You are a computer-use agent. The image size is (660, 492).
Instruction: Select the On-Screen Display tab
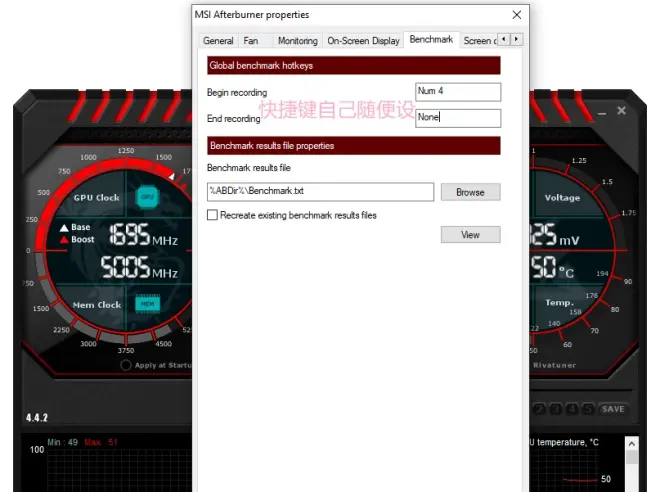pyautogui.click(x=363, y=41)
